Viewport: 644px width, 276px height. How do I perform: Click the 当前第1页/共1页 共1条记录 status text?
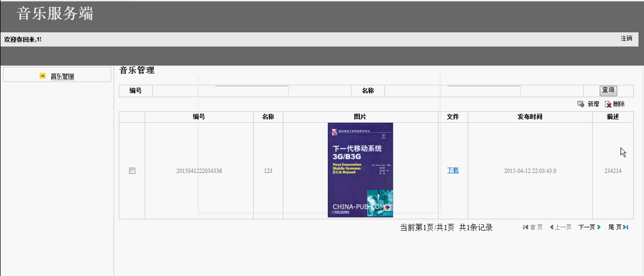coord(446,228)
